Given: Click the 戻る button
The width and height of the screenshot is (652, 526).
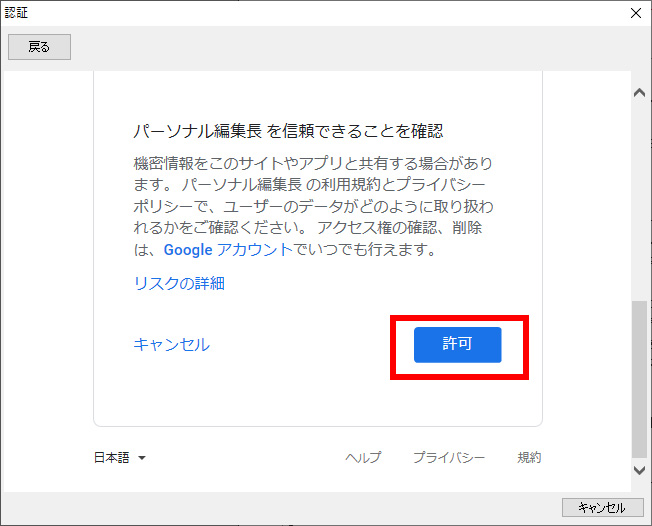Looking at the screenshot, I should coord(40,47).
